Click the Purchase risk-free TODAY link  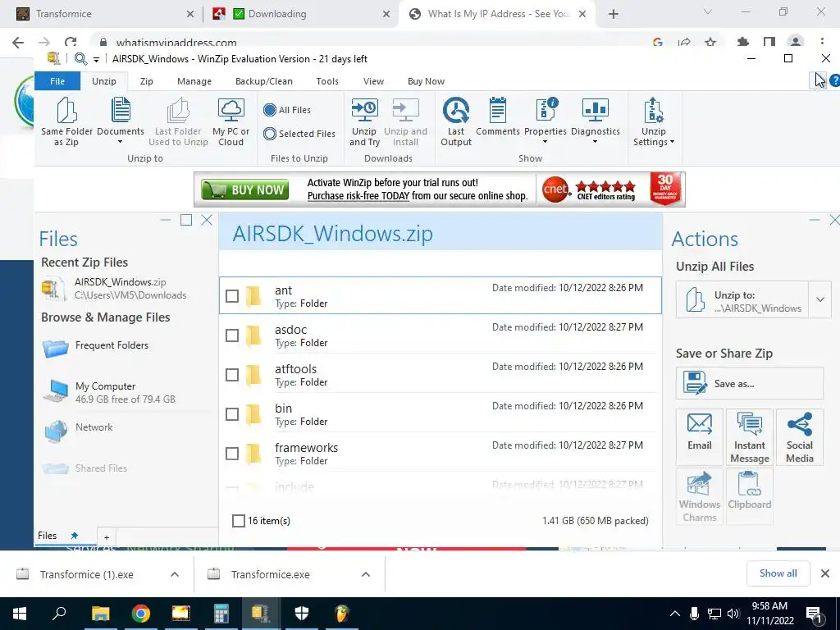(x=358, y=196)
